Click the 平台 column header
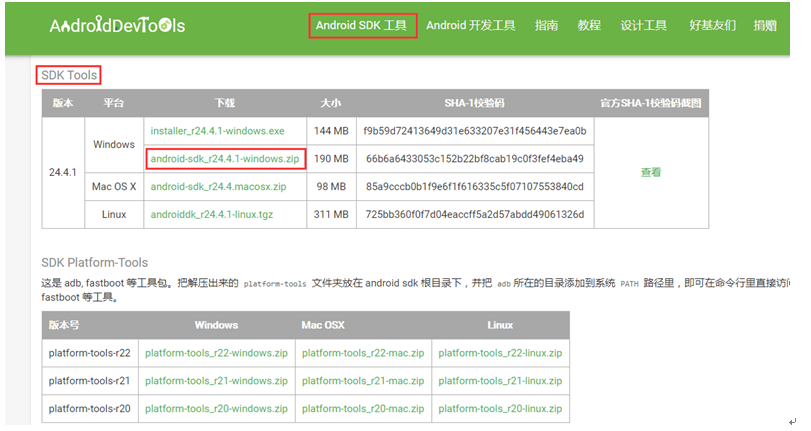The width and height of the screenshot is (811, 431). pyautogui.click(x=114, y=103)
